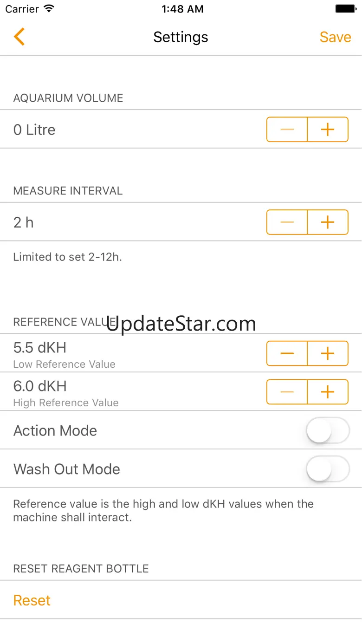Tap the back arrow icon
The height and width of the screenshot is (644, 362).
point(19,37)
